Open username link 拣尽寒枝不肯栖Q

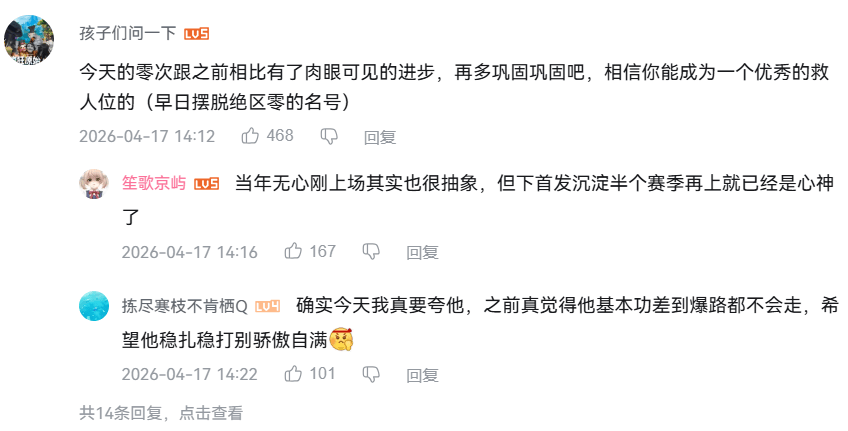[185, 306]
